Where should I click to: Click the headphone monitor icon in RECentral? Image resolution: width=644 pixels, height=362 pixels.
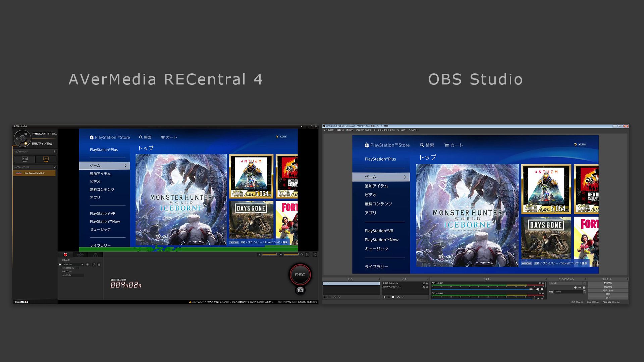coord(302,254)
